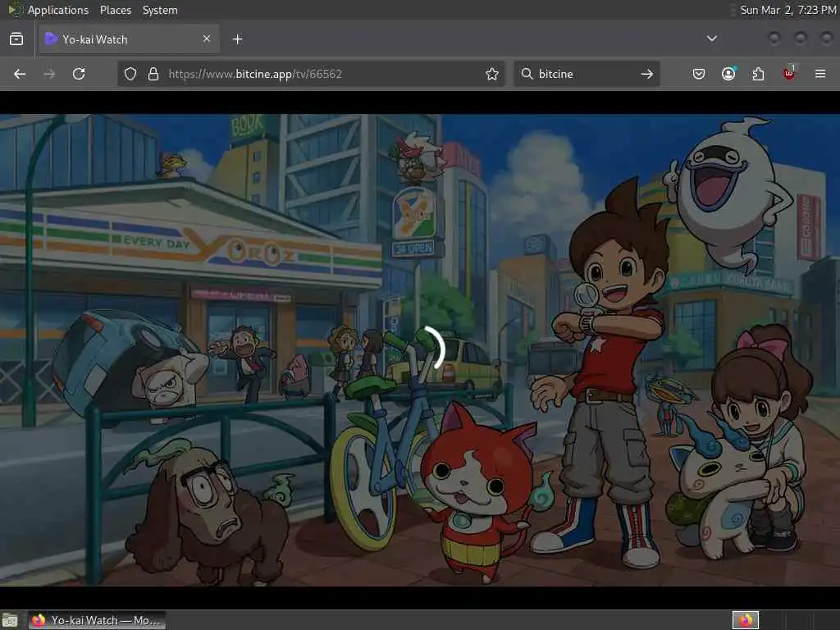The image size is (840, 630).
Task: View site security padlock info
Action: click(153, 74)
